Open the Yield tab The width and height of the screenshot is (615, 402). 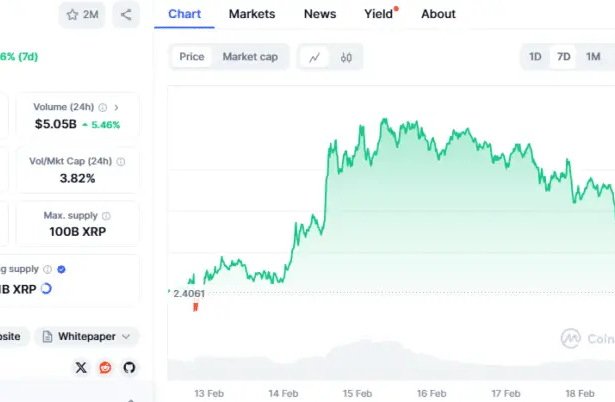(378, 14)
